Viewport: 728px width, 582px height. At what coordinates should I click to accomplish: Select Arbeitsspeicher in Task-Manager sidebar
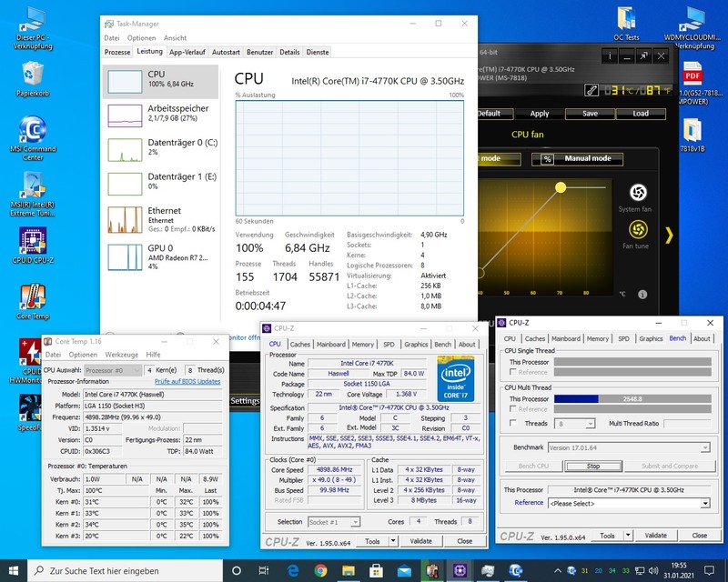[160, 115]
